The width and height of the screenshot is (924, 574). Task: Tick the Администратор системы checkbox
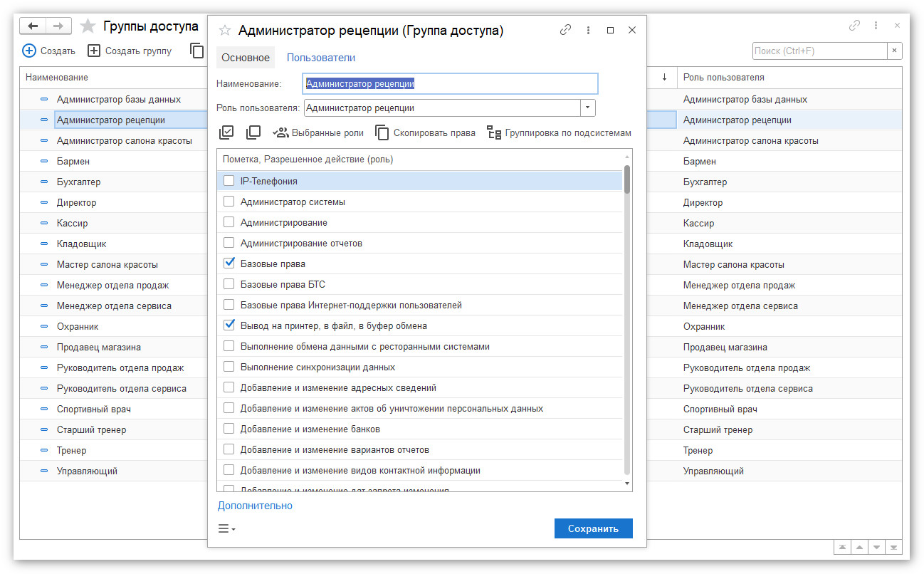click(229, 202)
